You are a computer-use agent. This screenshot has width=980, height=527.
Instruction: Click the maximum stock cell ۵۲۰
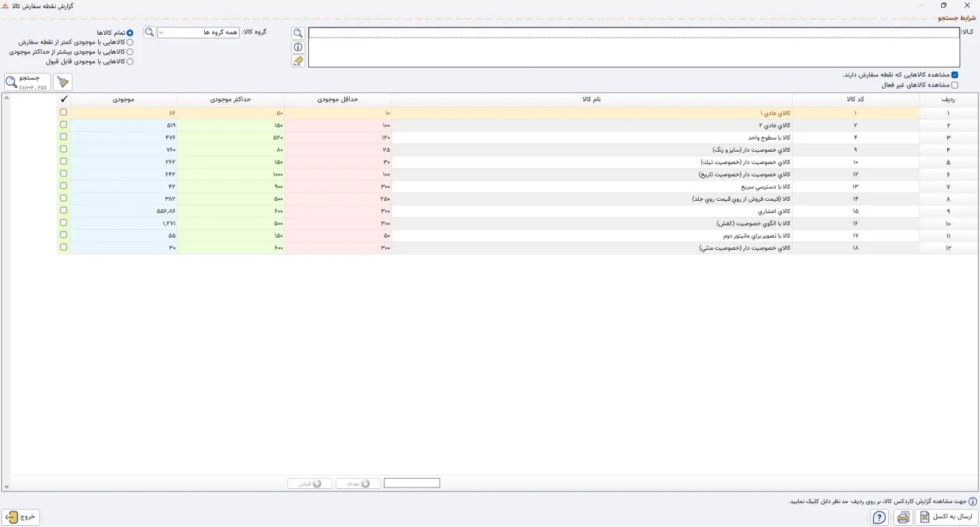click(231, 138)
